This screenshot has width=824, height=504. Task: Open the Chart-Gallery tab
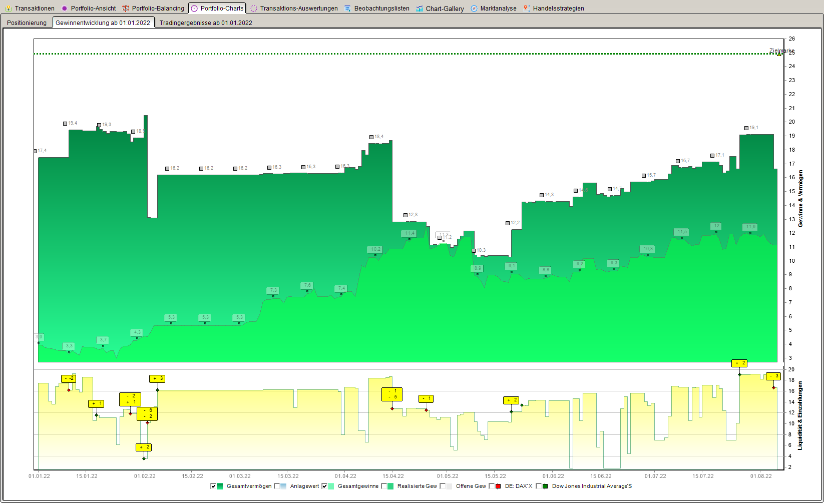(440, 8)
